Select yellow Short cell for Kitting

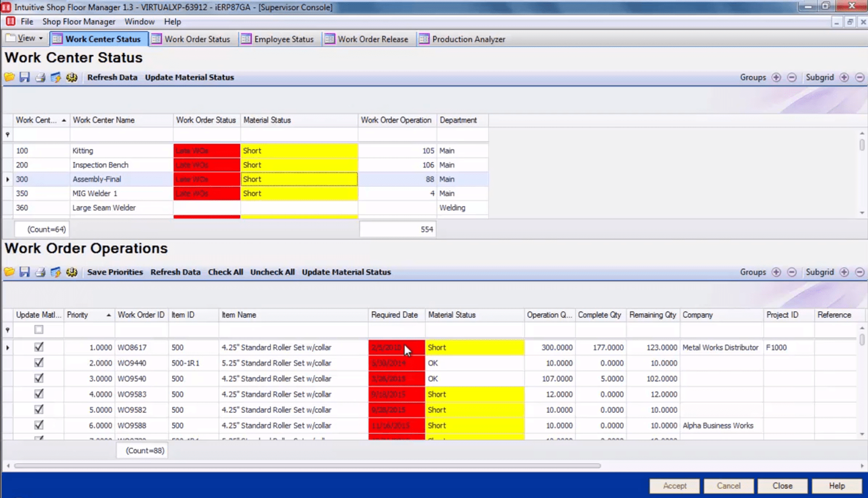click(299, 151)
